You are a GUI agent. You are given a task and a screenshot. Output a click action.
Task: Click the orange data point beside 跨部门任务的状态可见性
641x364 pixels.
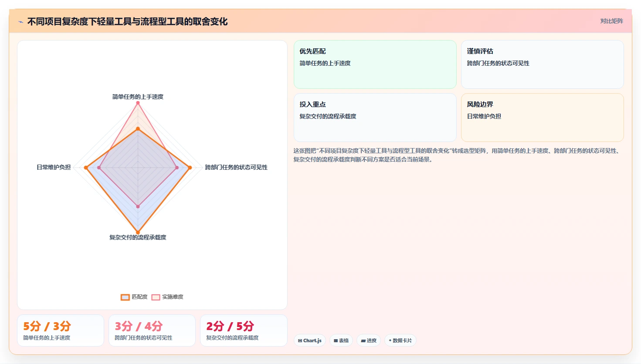(190, 168)
